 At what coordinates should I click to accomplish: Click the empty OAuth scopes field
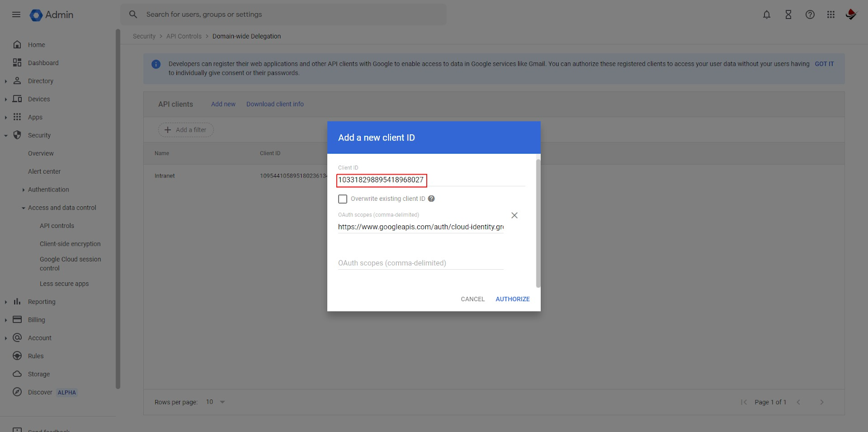pos(421,263)
